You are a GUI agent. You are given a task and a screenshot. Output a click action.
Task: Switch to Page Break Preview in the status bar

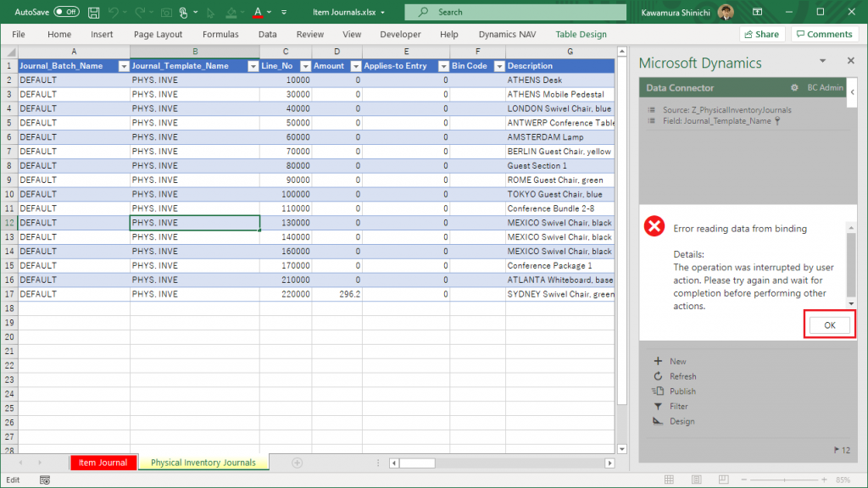click(x=724, y=480)
